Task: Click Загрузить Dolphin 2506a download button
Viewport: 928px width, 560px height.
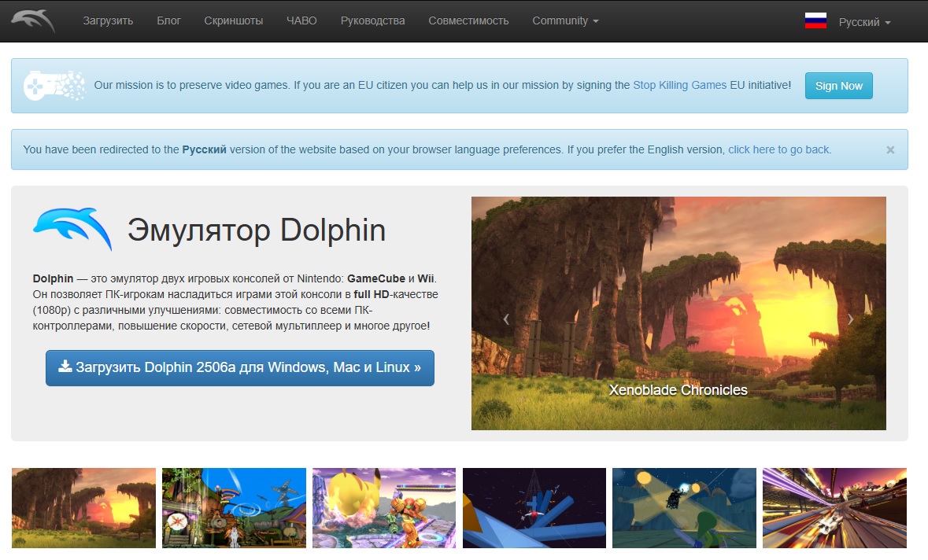Action: (x=240, y=368)
